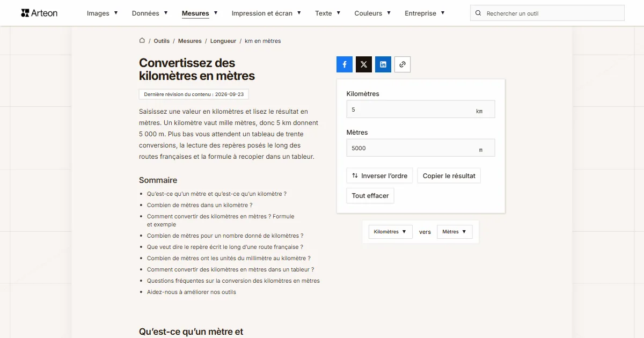Open the Mètres target unit dropdown
644x338 pixels.
pyautogui.click(x=455, y=232)
